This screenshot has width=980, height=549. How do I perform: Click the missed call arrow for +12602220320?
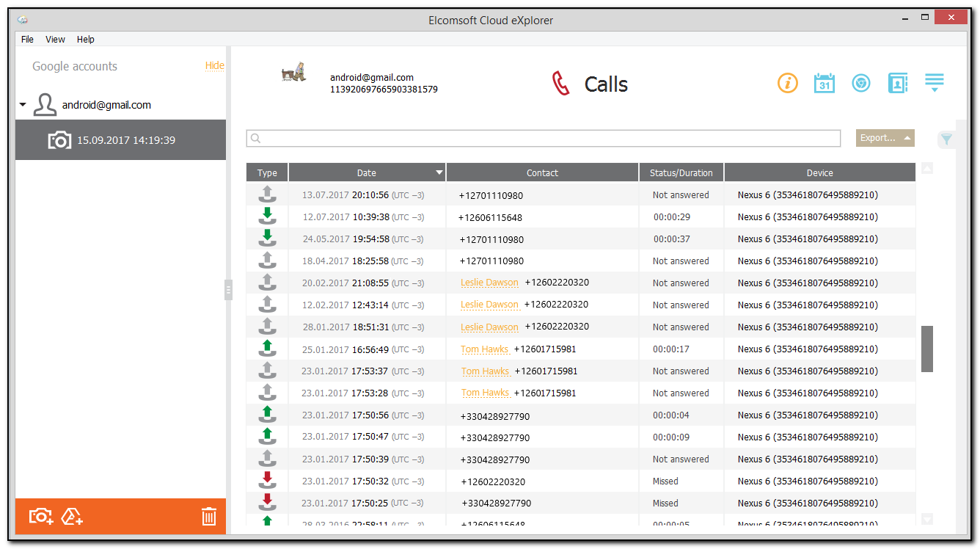click(x=267, y=481)
